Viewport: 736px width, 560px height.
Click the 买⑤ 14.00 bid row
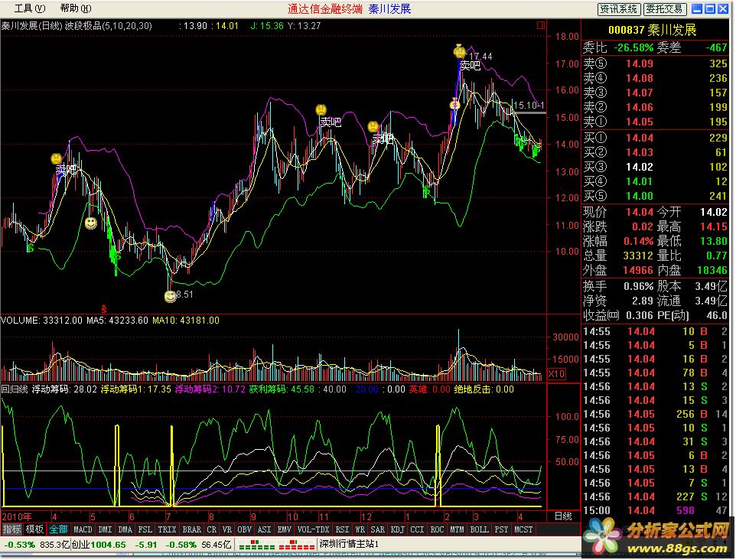click(x=655, y=196)
